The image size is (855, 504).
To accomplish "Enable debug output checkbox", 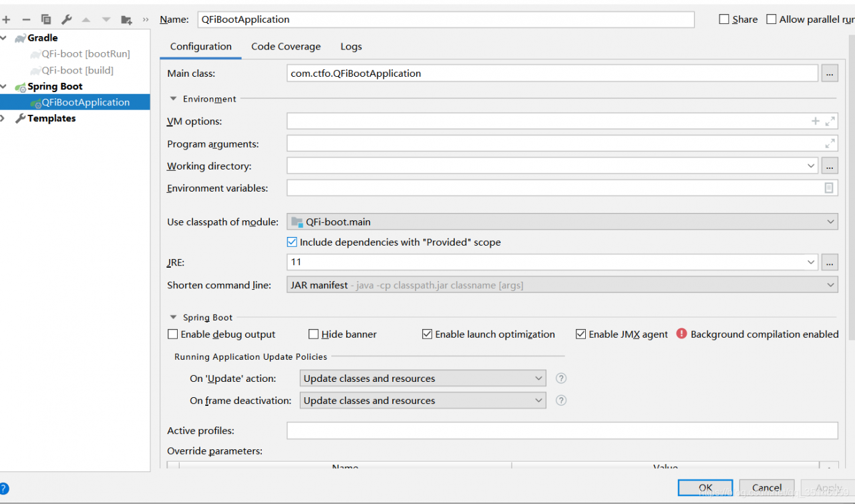I will click(x=173, y=334).
